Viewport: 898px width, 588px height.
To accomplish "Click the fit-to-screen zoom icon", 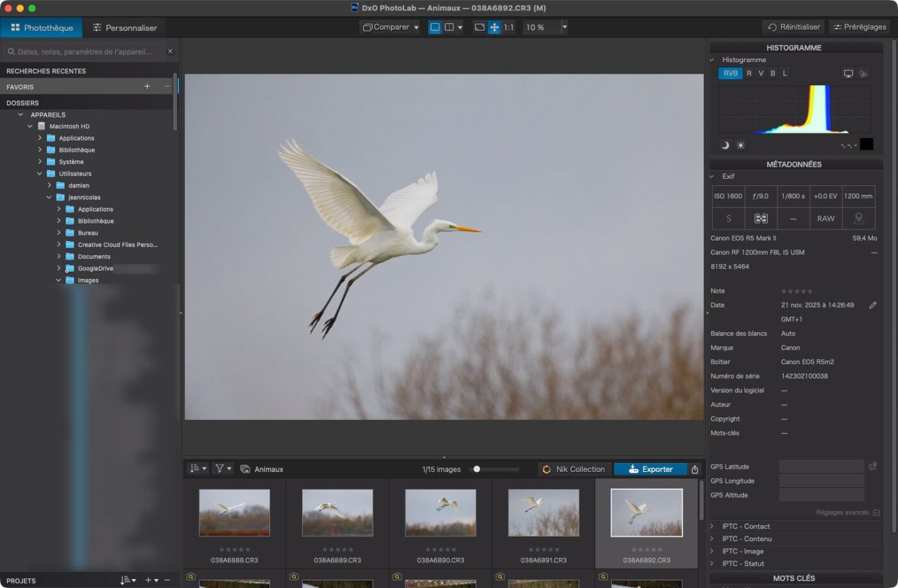I will tap(479, 28).
